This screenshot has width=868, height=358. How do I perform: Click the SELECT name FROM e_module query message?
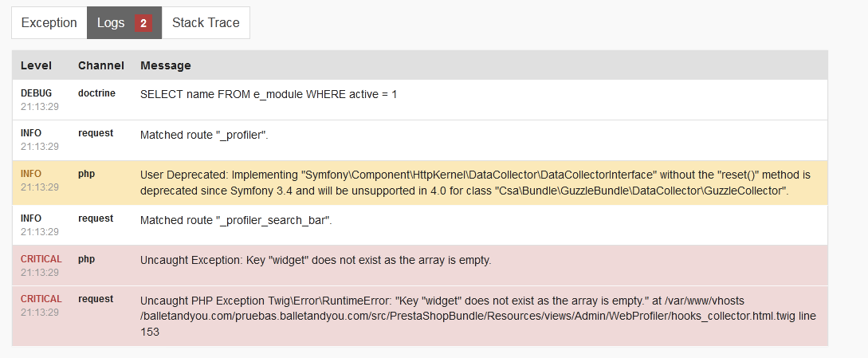[269, 94]
